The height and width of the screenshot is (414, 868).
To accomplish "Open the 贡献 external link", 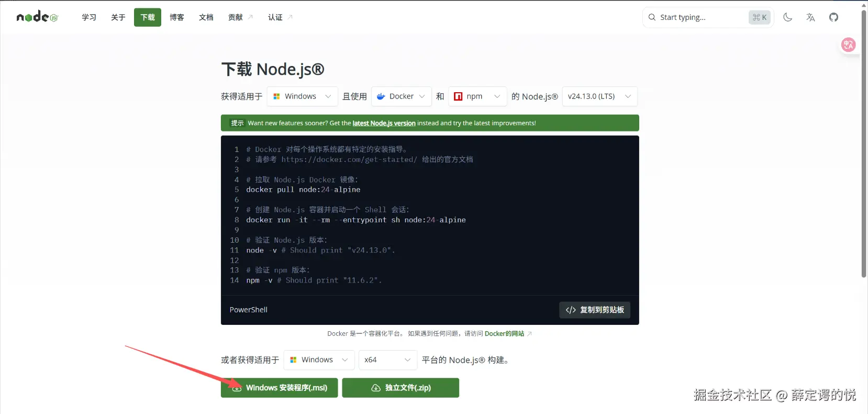I will click(x=240, y=17).
